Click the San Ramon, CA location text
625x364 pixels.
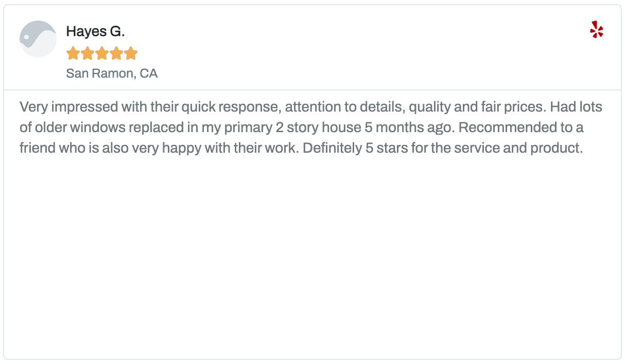pyautogui.click(x=112, y=74)
